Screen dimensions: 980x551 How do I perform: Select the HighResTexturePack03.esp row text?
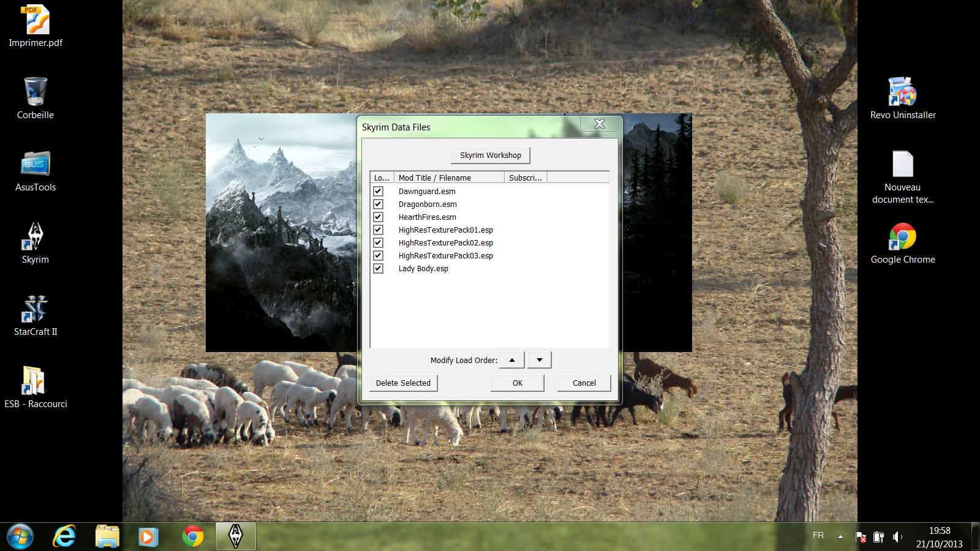coord(446,256)
